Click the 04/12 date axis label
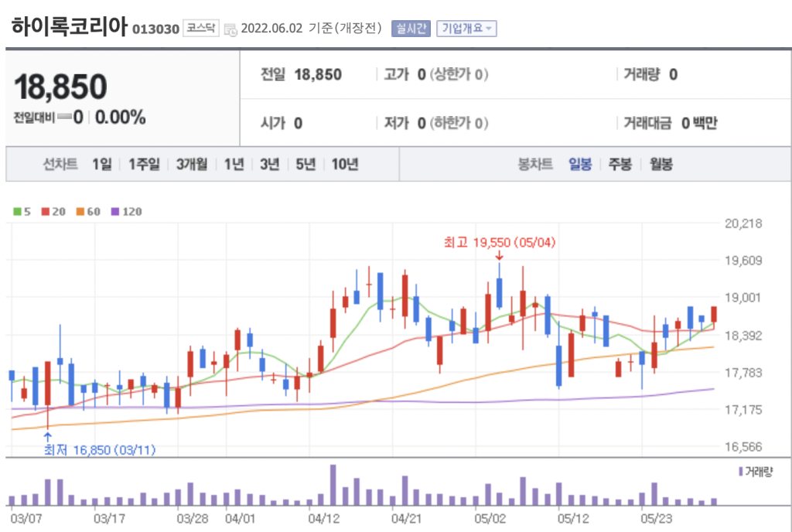Viewport: 792px width, 532px height. (x=324, y=518)
